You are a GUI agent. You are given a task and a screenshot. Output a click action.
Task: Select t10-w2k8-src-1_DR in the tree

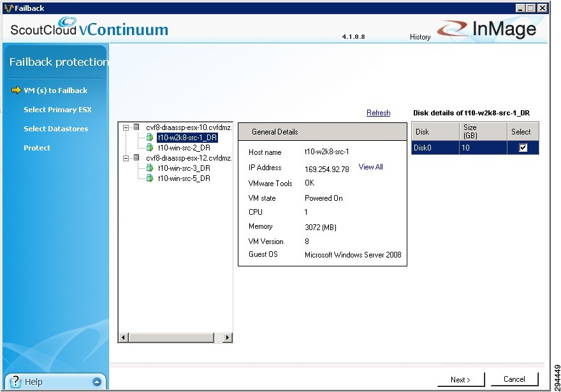[x=187, y=137]
